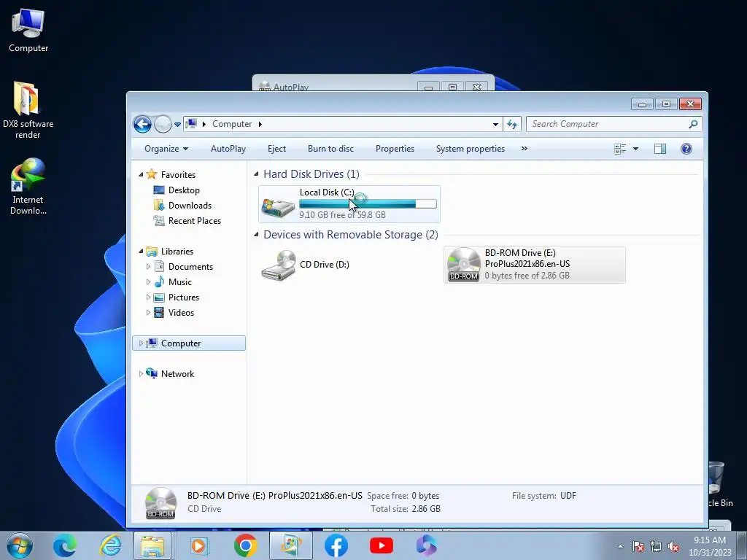The image size is (747, 560).
Task: Open the media player taskbar icon
Action: pyautogui.click(x=198, y=545)
